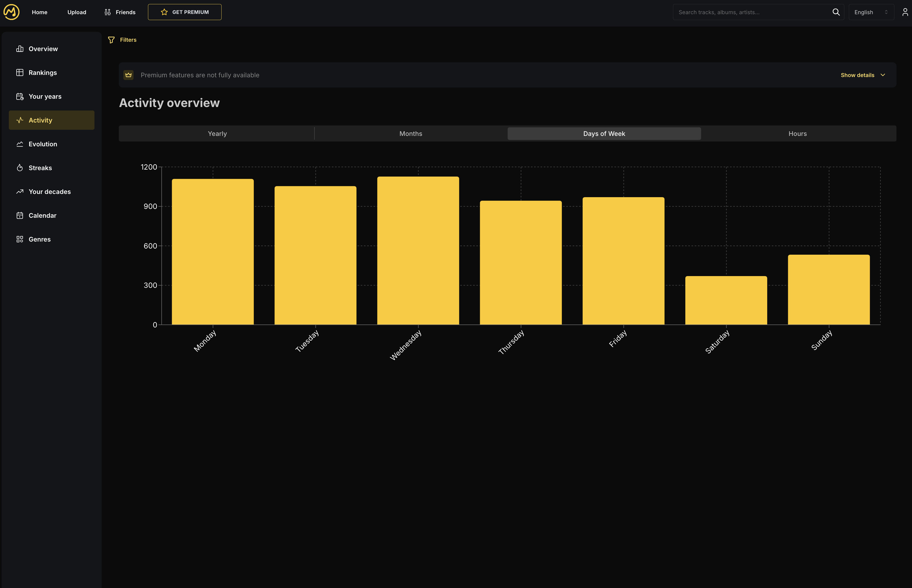
Task: Click the Filters funnel icon
Action: pos(111,40)
